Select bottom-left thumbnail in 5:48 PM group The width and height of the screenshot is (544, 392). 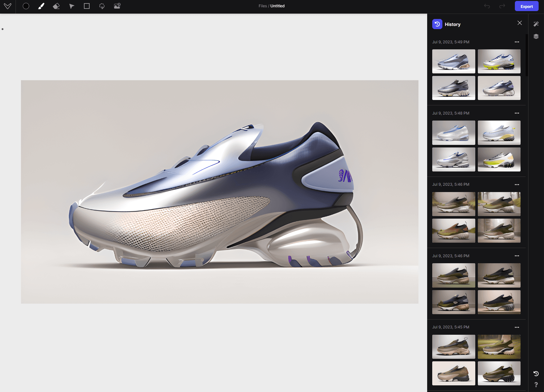(x=453, y=159)
